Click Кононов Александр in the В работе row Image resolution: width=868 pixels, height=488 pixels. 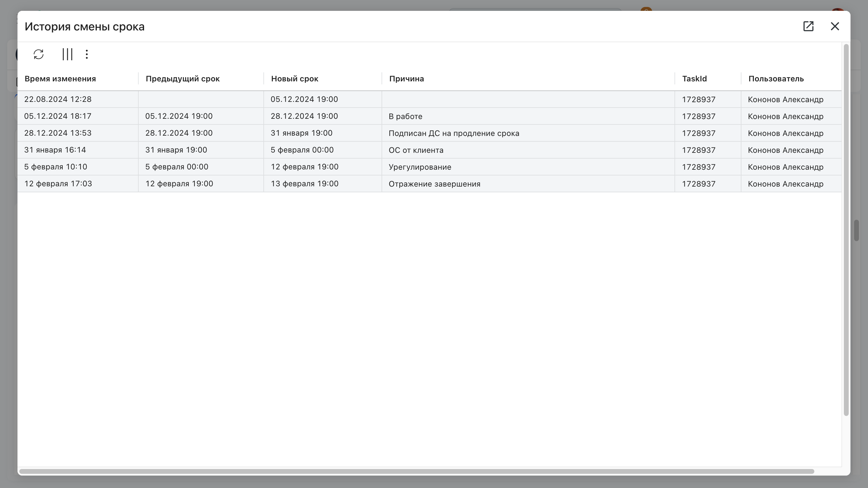785,117
